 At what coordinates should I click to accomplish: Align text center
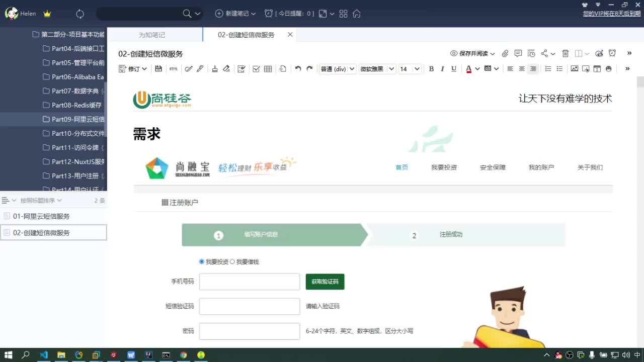pyautogui.click(x=522, y=69)
